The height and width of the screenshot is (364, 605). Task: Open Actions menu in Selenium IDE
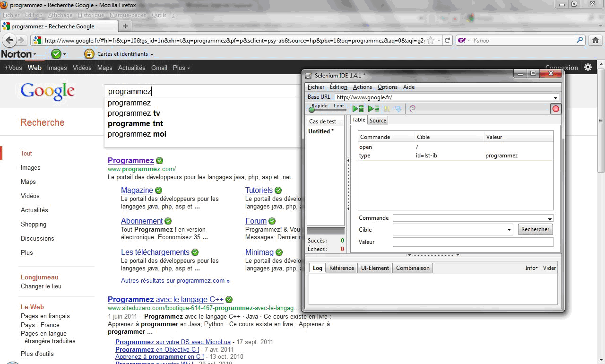tap(363, 87)
